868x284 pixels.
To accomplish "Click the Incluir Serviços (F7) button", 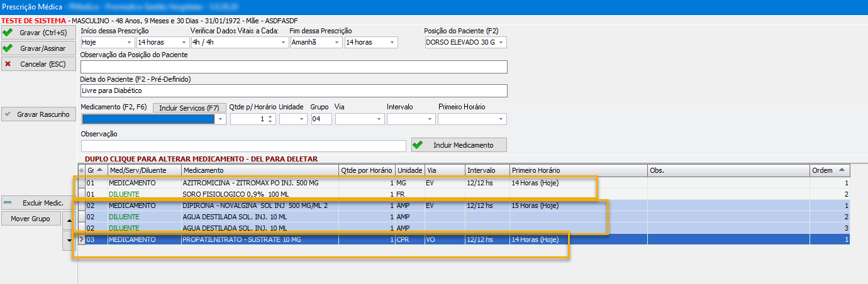I will 189,107.
